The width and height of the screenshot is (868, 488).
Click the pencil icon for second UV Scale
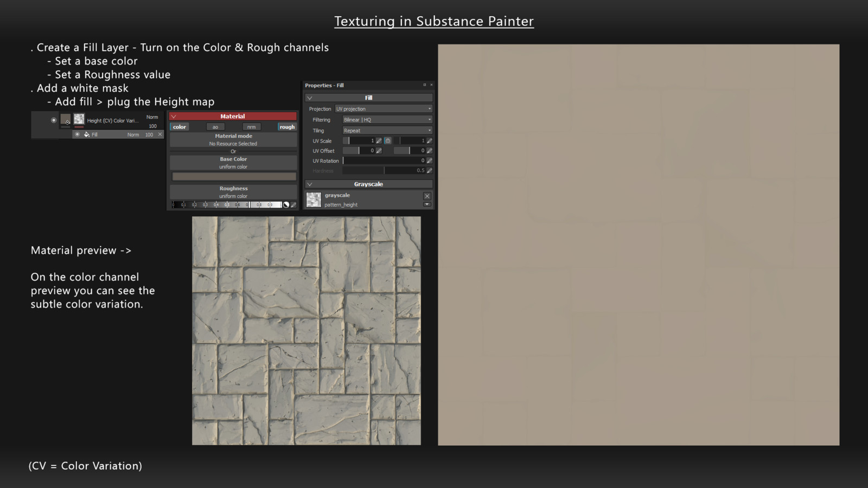pos(429,140)
